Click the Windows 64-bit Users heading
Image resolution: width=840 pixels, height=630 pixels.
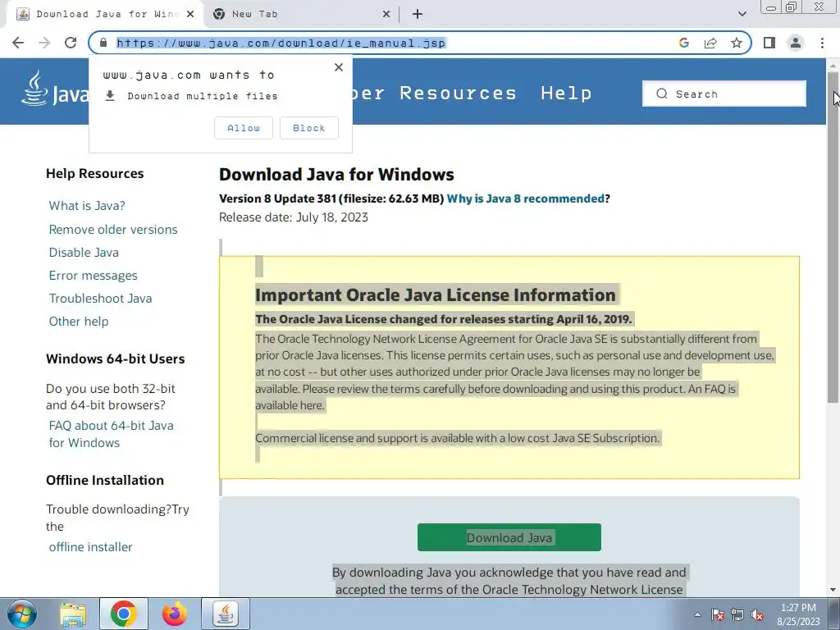(115, 359)
